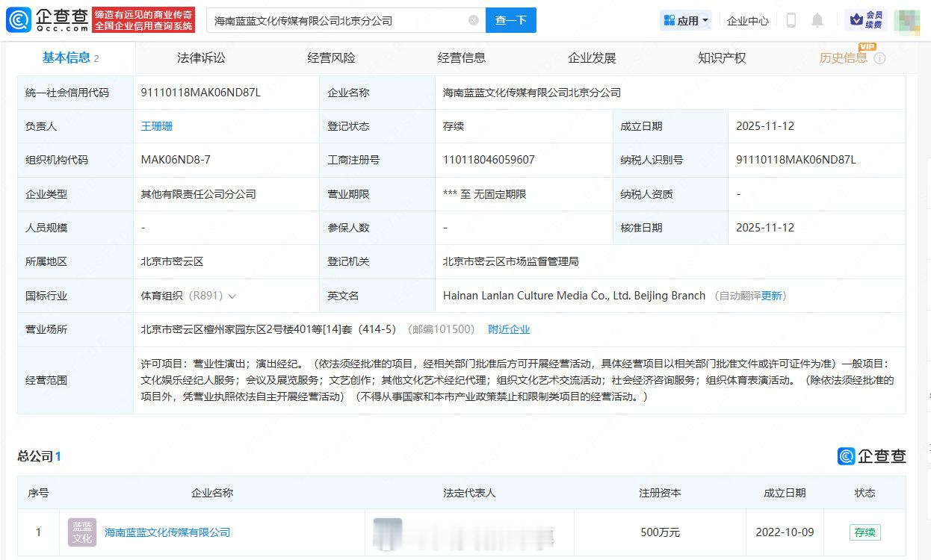
Task: Switch to the 法律诉讼 tab
Action: [201, 57]
